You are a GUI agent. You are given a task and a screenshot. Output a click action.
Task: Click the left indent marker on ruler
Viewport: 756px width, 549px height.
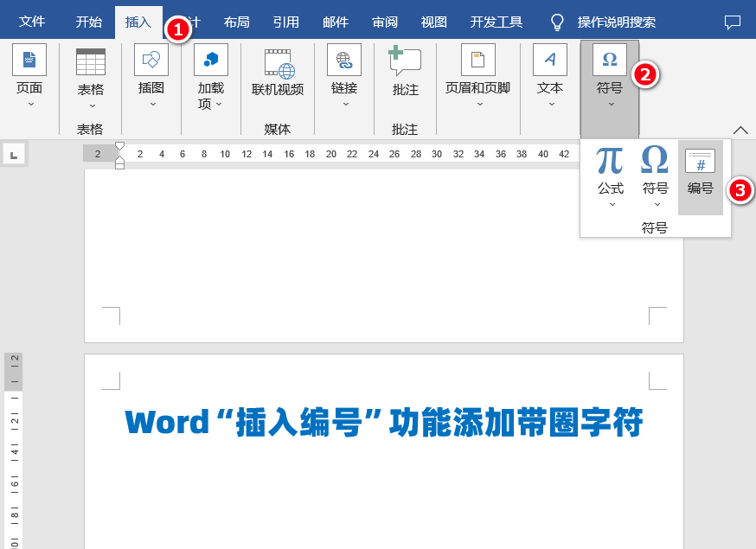coord(120,165)
